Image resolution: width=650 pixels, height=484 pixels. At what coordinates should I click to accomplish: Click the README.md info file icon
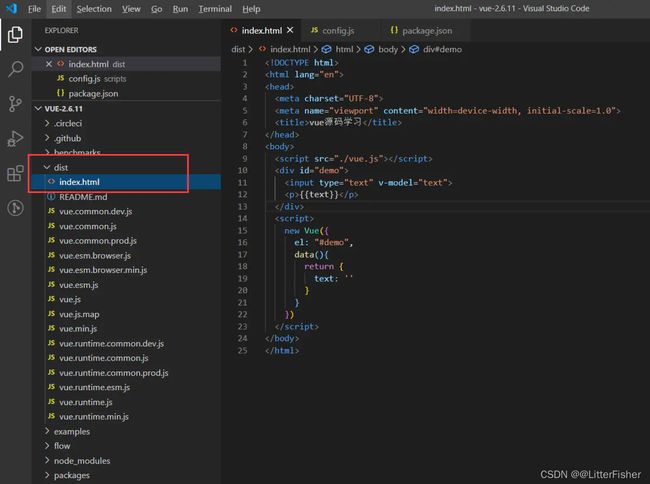click(x=51, y=196)
